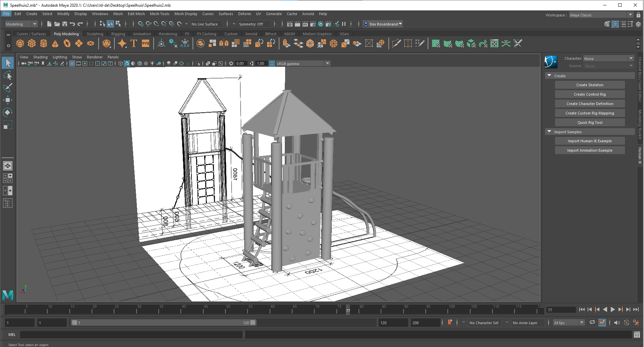The width and height of the screenshot is (644, 347).
Task: Switch to the Rigging shelf tab
Action: click(118, 34)
